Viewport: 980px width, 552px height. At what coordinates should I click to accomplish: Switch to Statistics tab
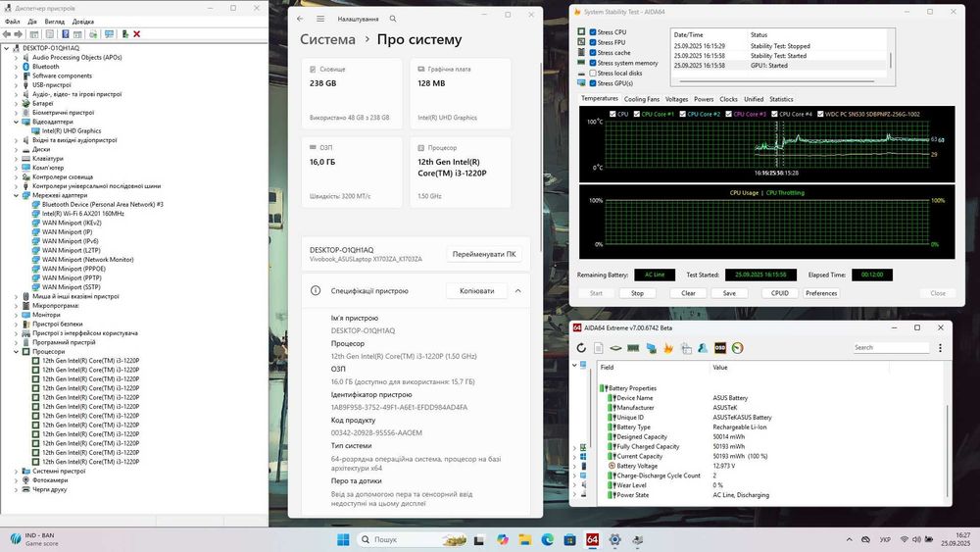pos(781,99)
